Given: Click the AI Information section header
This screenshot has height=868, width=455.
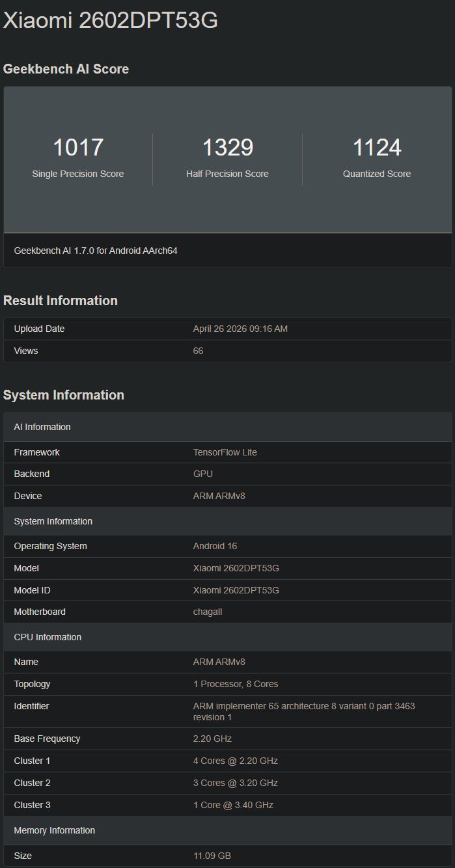Looking at the screenshot, I should (42, 427).
